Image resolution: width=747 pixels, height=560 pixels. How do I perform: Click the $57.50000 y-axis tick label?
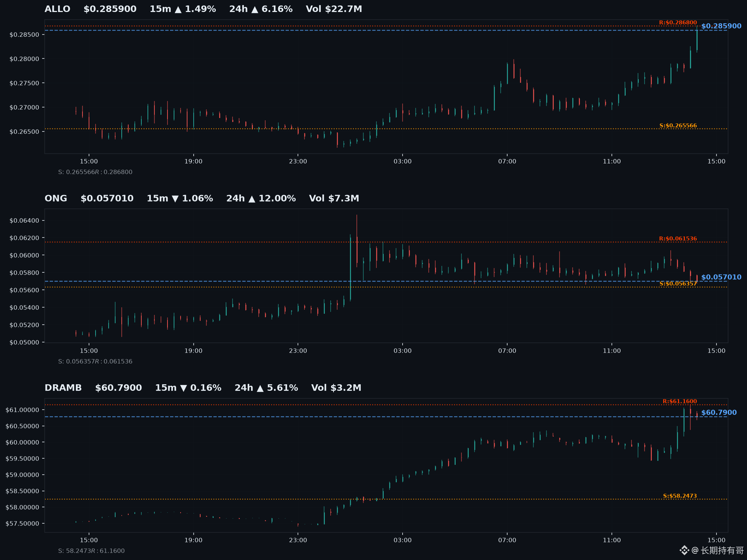pyautogui.click(x=23, y=524)
